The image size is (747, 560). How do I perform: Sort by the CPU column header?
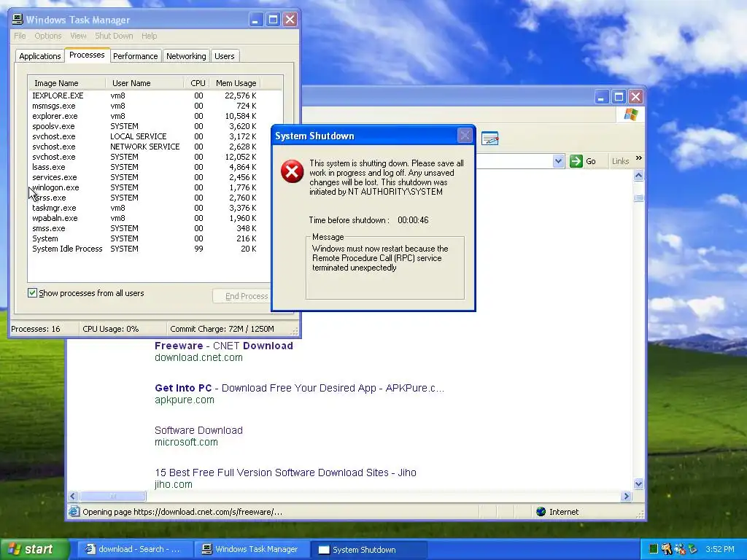(x=197, y=83)
